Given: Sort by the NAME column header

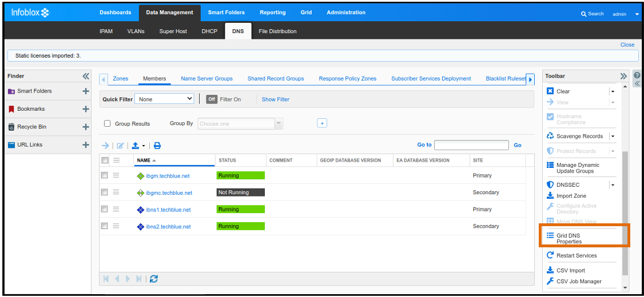Looking at the screenshot, I should [174, 160].
